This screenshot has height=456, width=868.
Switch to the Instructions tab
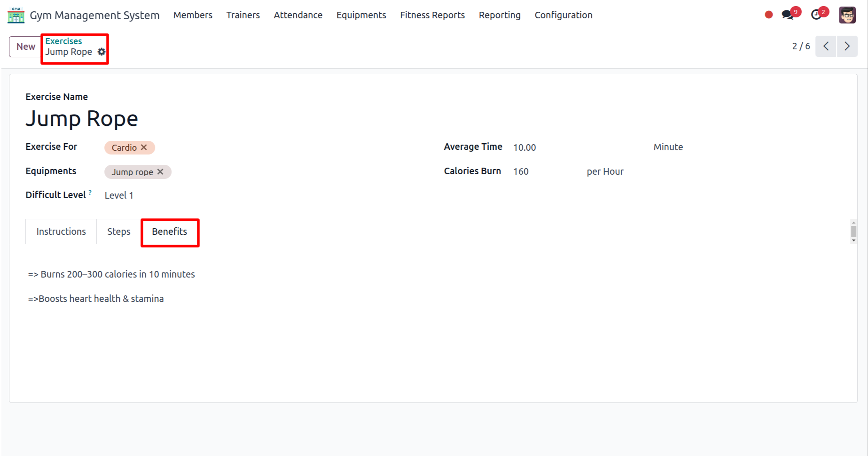pos(61,232)
